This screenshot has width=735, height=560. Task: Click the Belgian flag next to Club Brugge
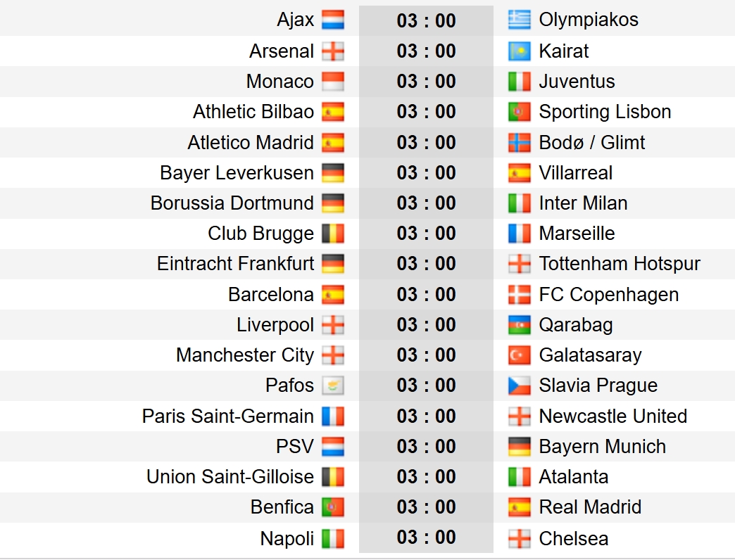pyautogui.click(x=333, y=234)
